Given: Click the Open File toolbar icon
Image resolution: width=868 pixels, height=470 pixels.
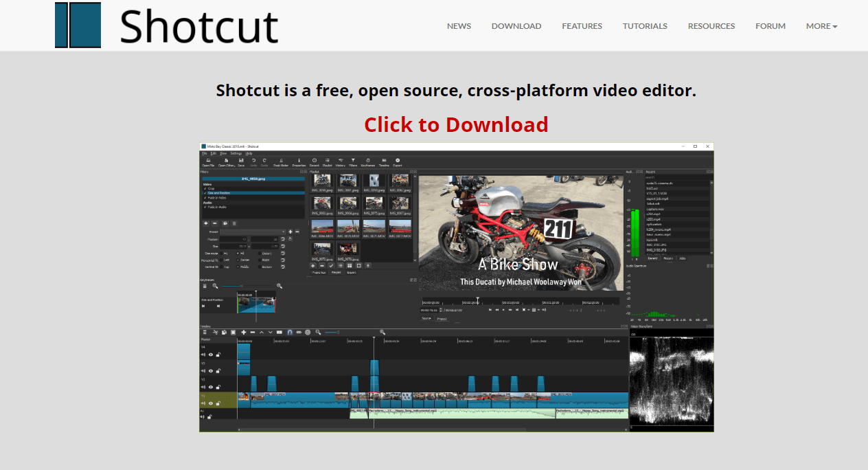Looking at the screenshot, I should tap(208, 163).
